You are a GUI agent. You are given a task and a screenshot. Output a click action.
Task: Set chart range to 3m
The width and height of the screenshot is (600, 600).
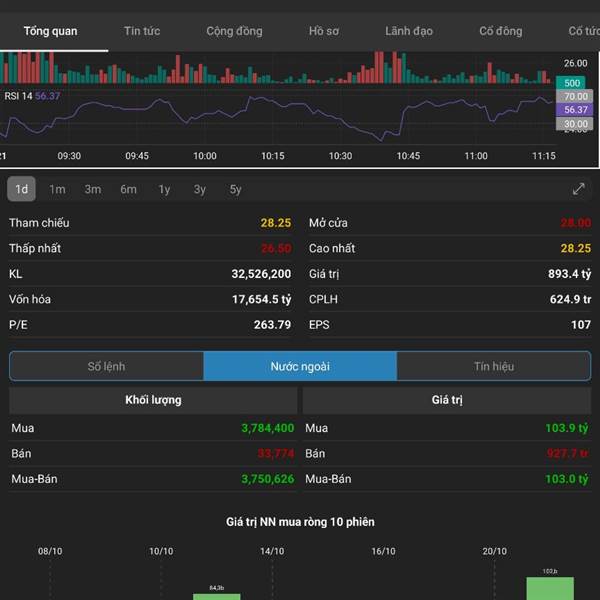pyautogui.click(x=92, y=189)
